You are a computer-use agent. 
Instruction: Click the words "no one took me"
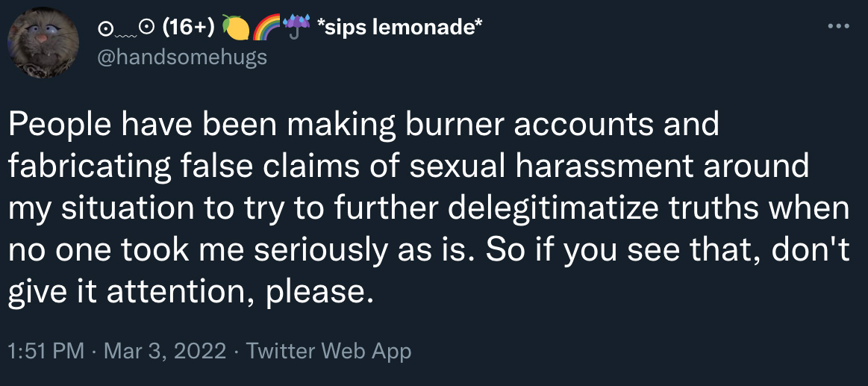pos(128,250)
